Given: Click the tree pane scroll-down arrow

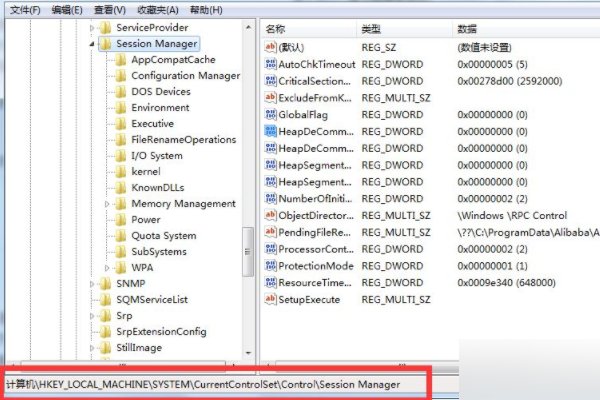Looking at the screenshot, I should coord(248,353).
